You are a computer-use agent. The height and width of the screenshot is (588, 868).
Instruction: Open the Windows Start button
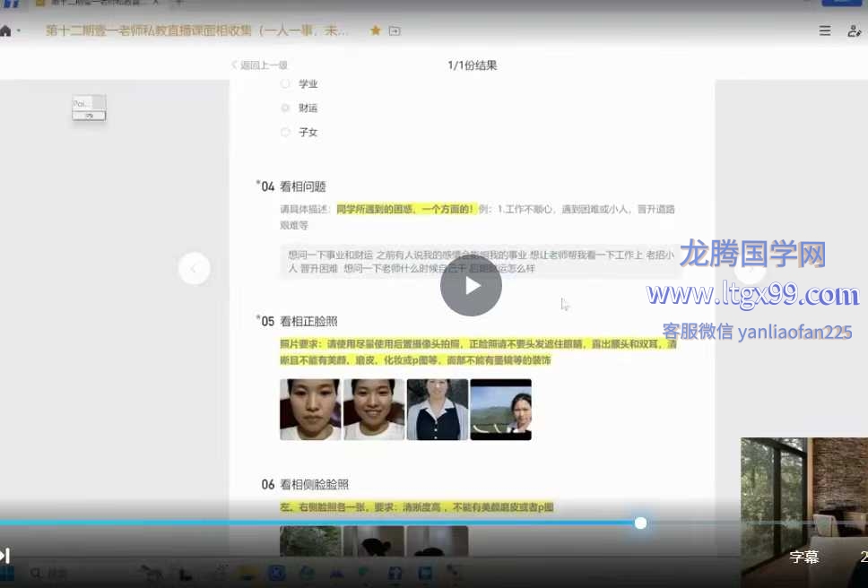click(6, 574)
